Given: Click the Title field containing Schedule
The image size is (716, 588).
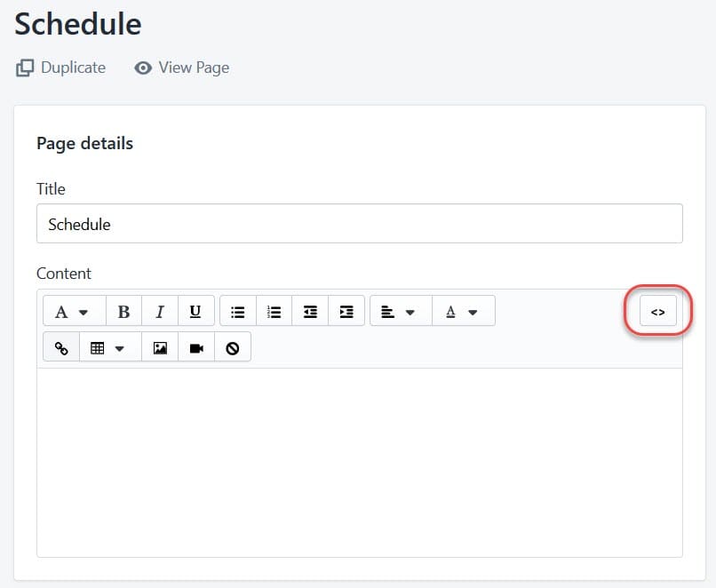Looking at the screenshot, I should click(359, 224).
